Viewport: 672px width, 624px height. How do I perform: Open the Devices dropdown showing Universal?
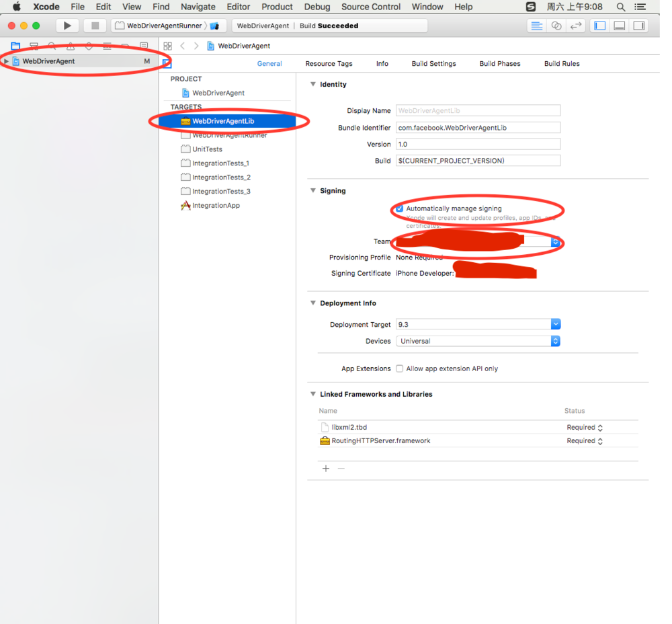click(478, 342)
